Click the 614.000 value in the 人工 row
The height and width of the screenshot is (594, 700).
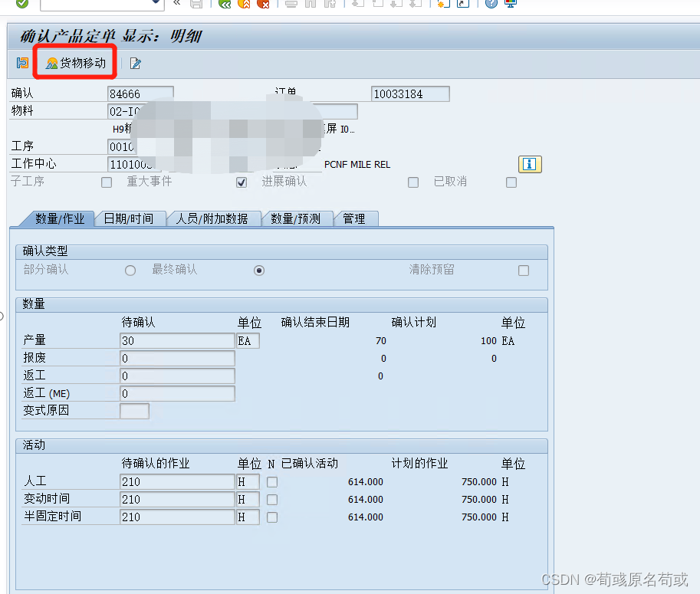tap(366, 481)
